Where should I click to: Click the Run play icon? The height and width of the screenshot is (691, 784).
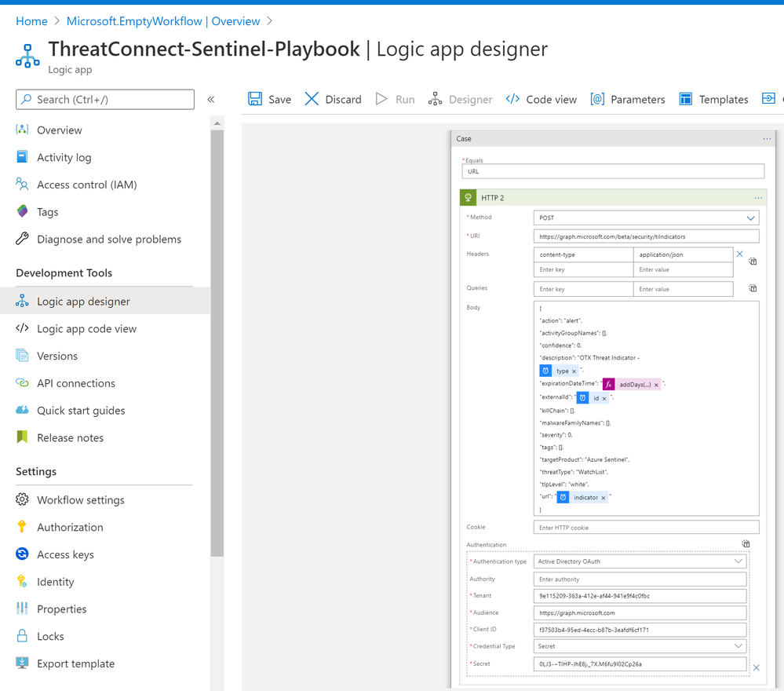click(x=381, y=99)
